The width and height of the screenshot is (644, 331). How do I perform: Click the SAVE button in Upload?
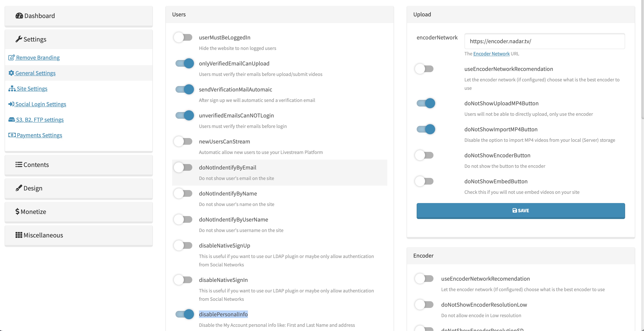click(x=521, y=211)
